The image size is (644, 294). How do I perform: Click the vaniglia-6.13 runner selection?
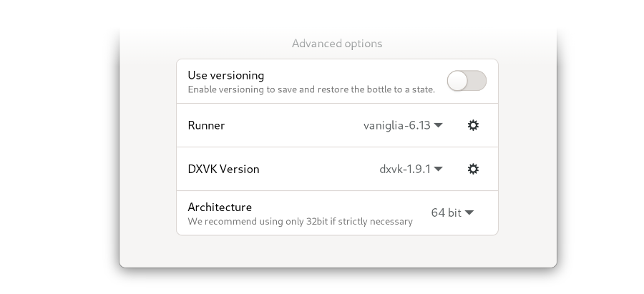click(396, 125)
